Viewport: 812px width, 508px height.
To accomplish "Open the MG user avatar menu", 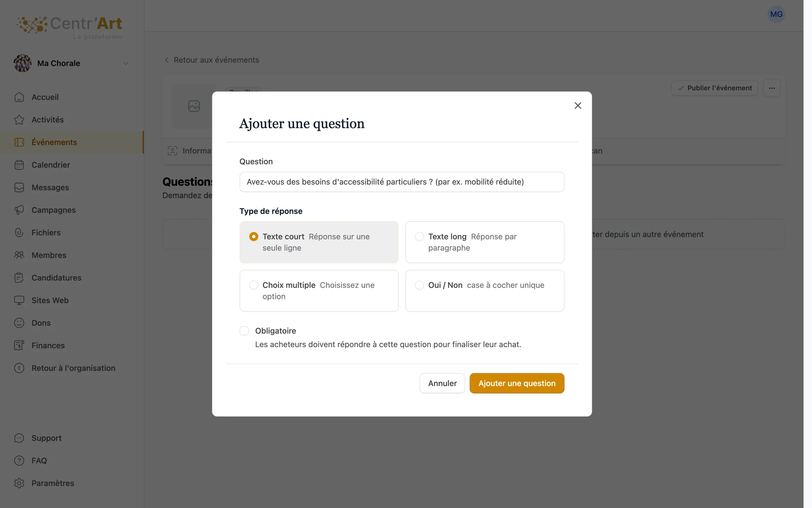I will click(776, 14).
